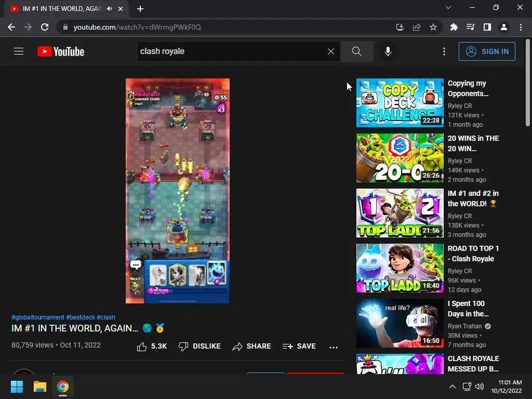Open the Chrome profile icon
The image size is (532, 399).
click(x=504, y=27)
